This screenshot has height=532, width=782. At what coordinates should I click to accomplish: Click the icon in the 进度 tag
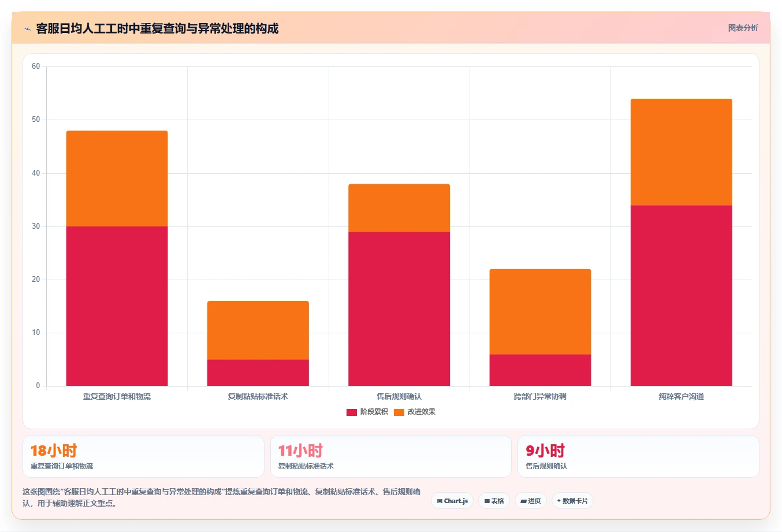click(x=524, y=501)
